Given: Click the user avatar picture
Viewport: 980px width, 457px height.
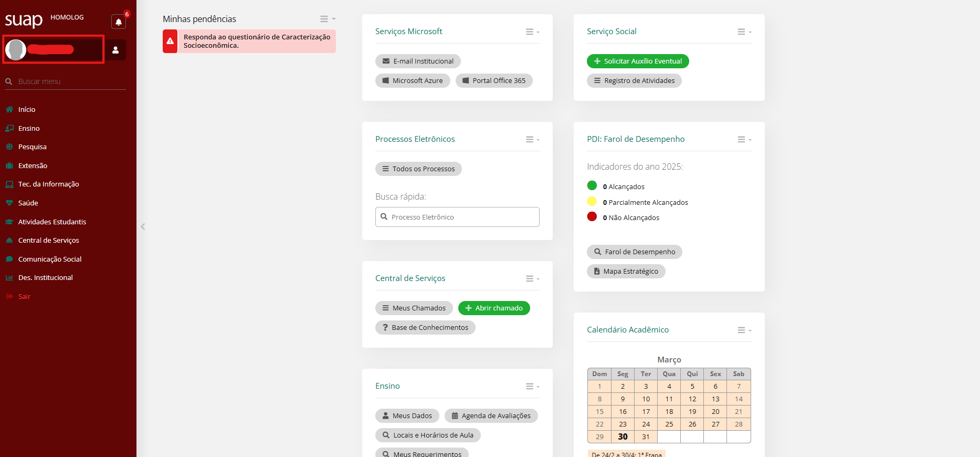Looking at the screenshot, I should [16, 50].
